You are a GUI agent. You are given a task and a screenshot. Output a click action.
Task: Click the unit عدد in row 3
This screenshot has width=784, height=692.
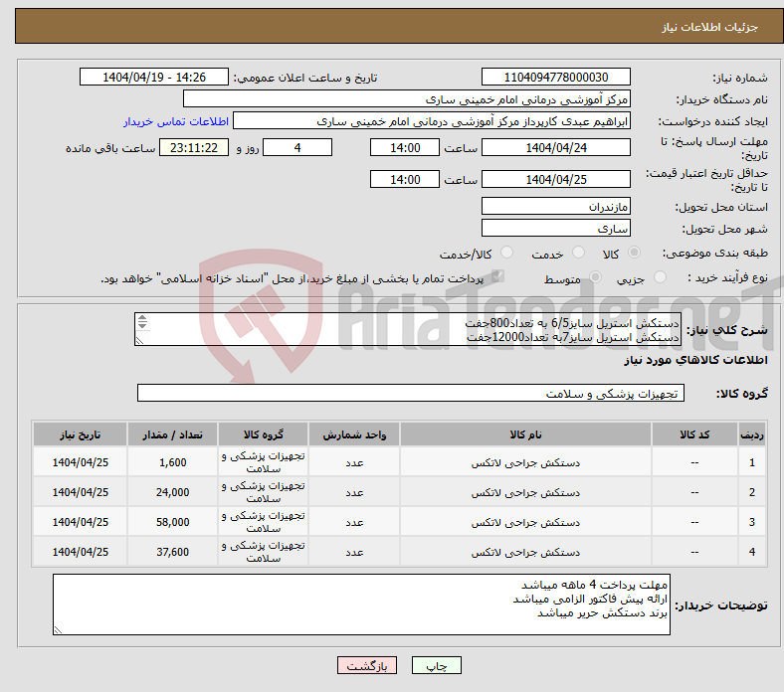pos(354,522)
